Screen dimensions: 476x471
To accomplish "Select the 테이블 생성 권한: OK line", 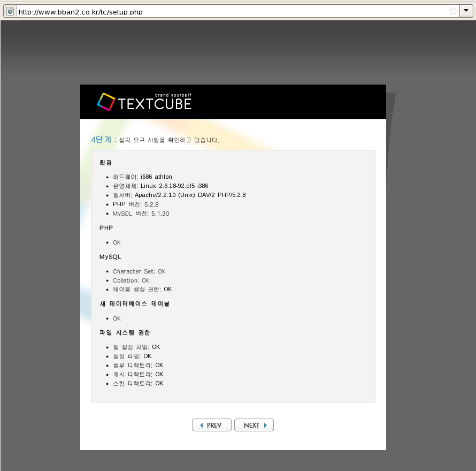I will tap(142, 289).
